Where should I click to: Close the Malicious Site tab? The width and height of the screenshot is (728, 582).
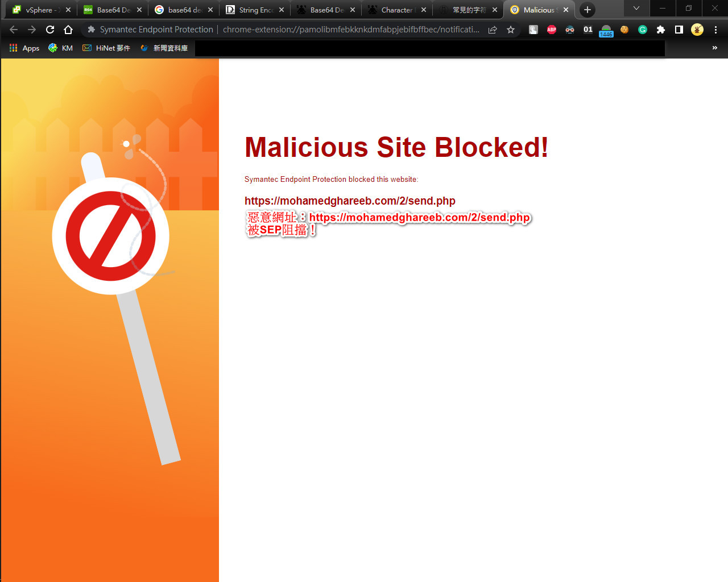[x=566, y=10]
